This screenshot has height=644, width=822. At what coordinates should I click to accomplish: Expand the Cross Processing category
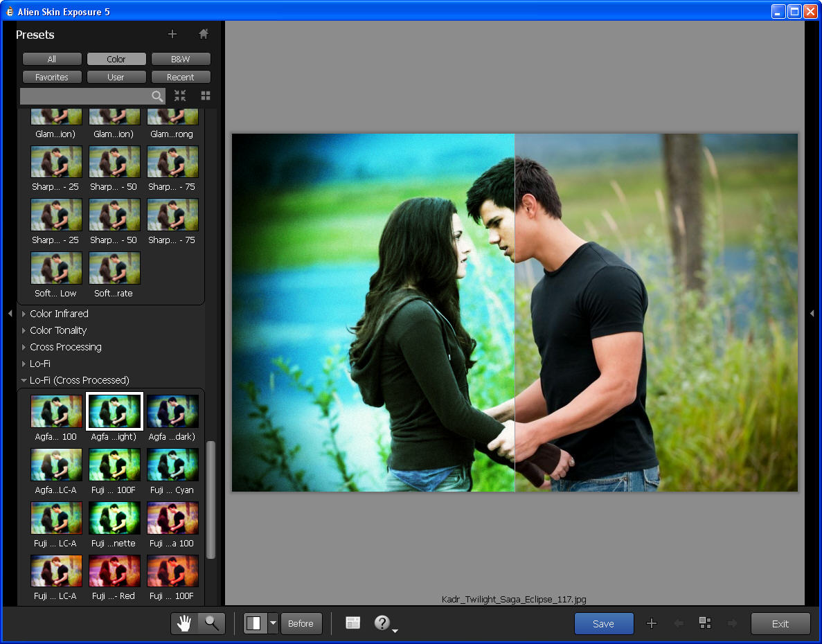tap(24, 347)
